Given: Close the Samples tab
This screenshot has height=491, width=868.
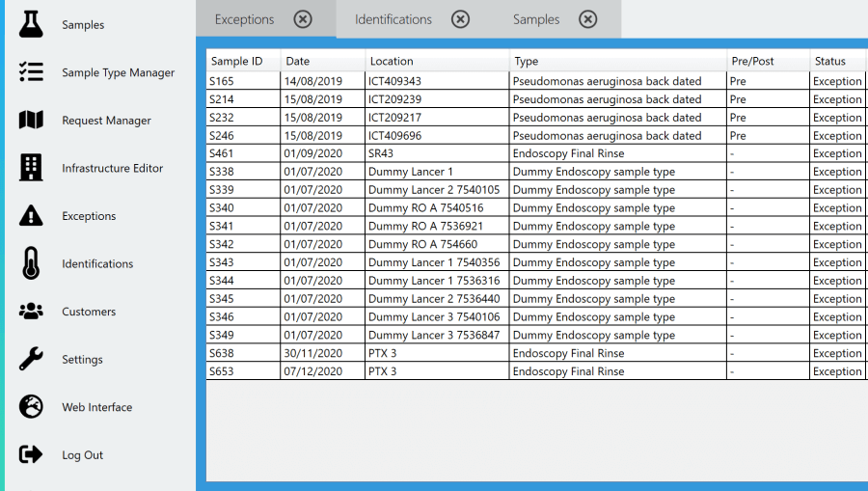Looking at the screenshot, I should click(588, 19).
